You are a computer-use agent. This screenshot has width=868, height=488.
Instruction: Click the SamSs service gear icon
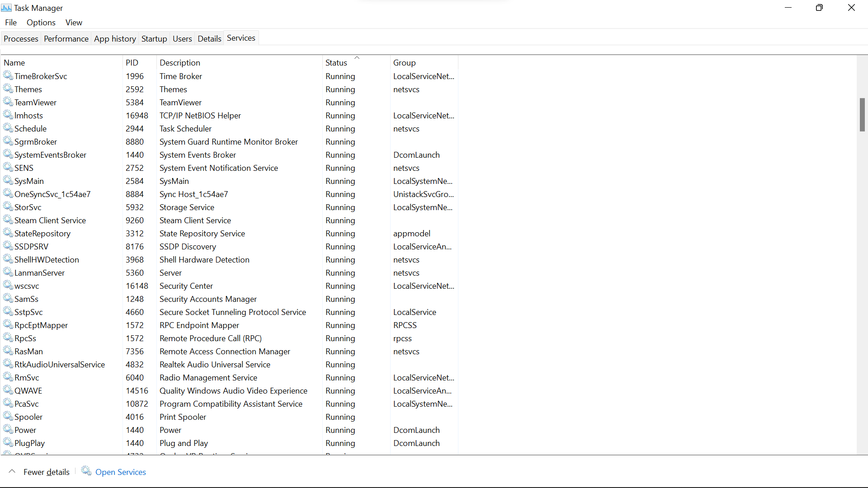[8, 298]
